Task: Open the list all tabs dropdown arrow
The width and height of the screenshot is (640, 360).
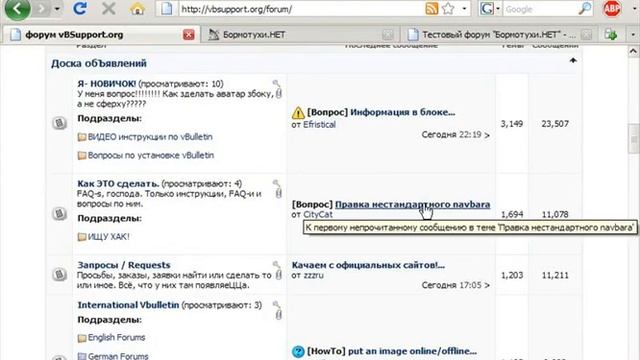Action: pos(633,35)
